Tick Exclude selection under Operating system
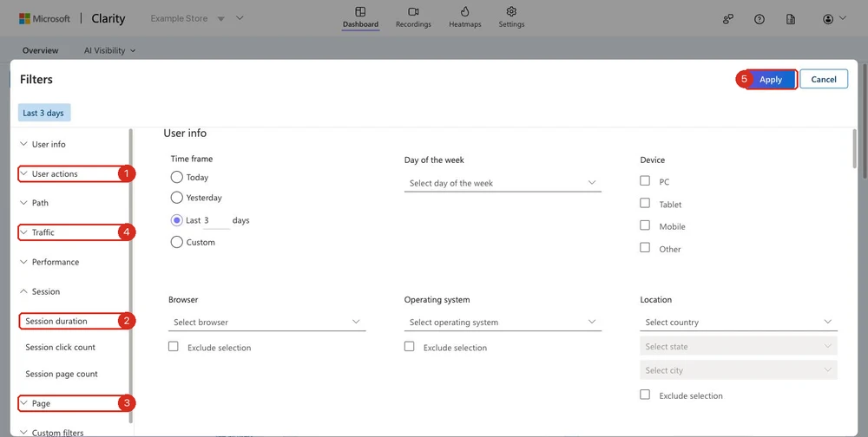Screen dimensions: 868x437 [409, 347]
